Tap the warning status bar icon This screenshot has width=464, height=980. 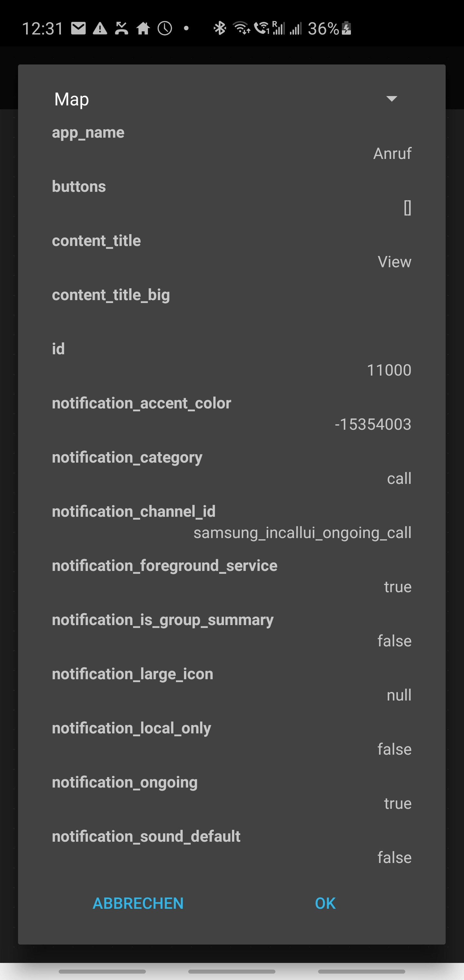pyautogui.click(x=101, y=29)
